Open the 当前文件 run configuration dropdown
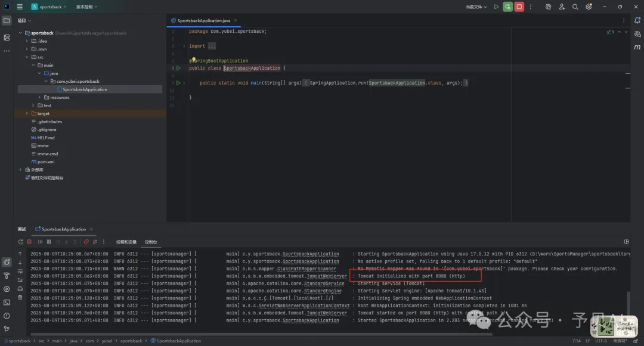 [x=476, y=7]
